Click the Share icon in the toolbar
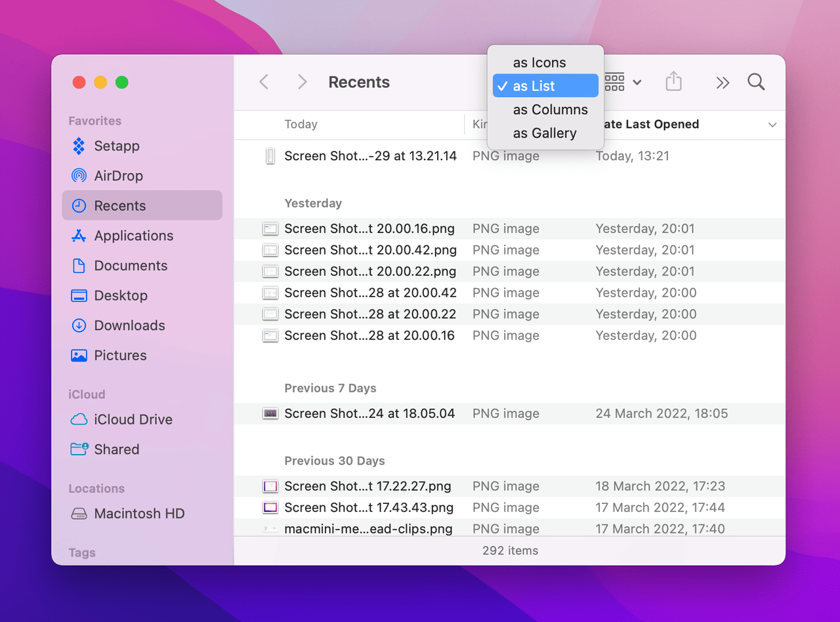Image resolution: width=840 pixels, height=622 pixels. click(x=673, y=81)
